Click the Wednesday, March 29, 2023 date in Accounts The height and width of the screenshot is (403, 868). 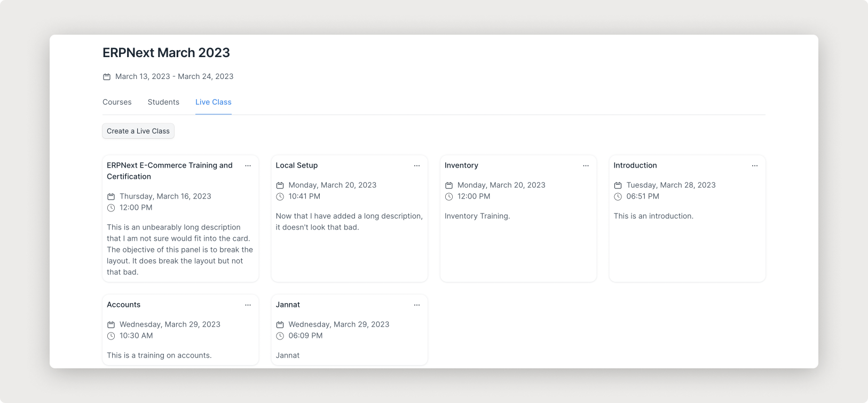(x=170, y=325)
